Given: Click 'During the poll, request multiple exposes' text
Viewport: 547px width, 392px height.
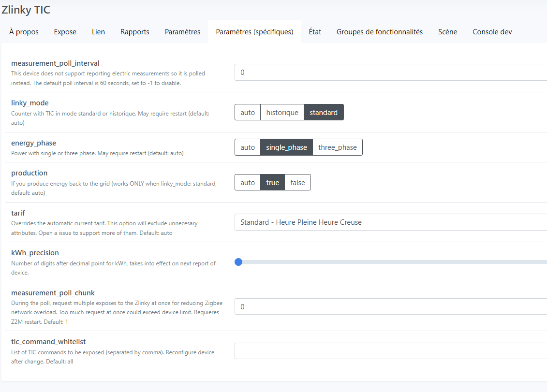Looking at the screenshot, I should click(x=117, y=312).
